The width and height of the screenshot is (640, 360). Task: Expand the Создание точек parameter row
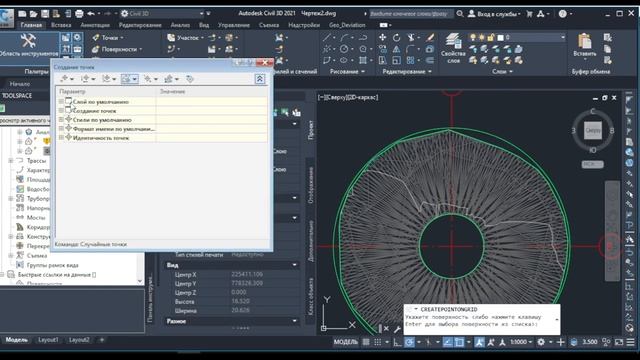tap(61, 110)
